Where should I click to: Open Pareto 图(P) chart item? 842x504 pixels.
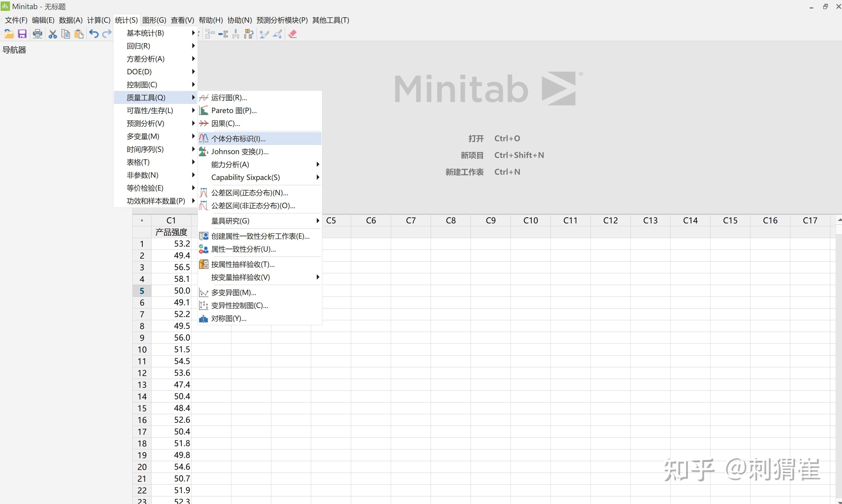pos(260,111)
